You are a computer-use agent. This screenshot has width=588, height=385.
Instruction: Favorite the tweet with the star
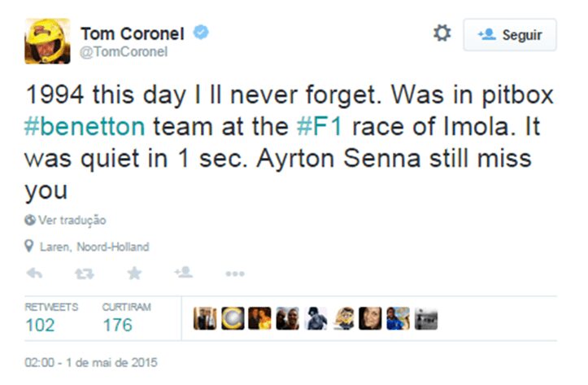tap(134, 273)
